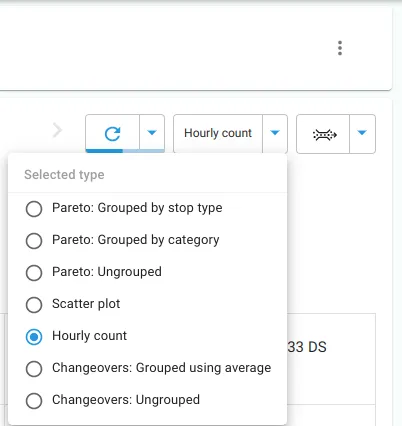Click the Scatter plot menu label text

point(86,304)
